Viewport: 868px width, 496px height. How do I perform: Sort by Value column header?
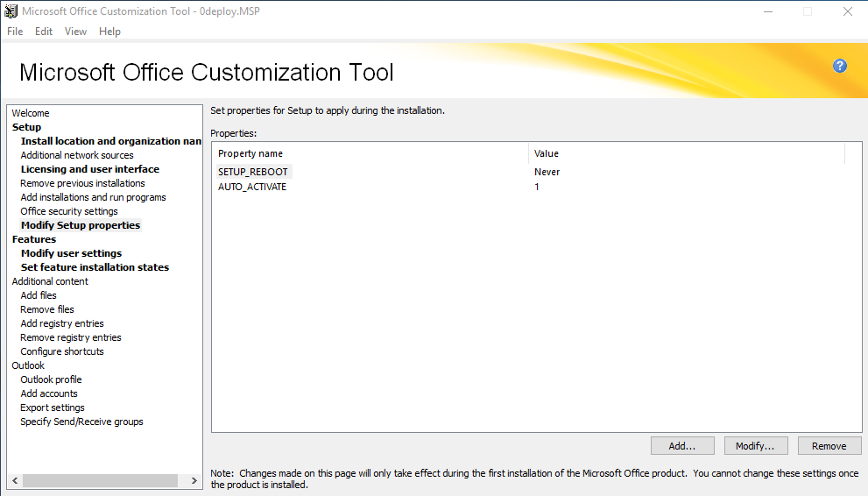tap(687, 153)
